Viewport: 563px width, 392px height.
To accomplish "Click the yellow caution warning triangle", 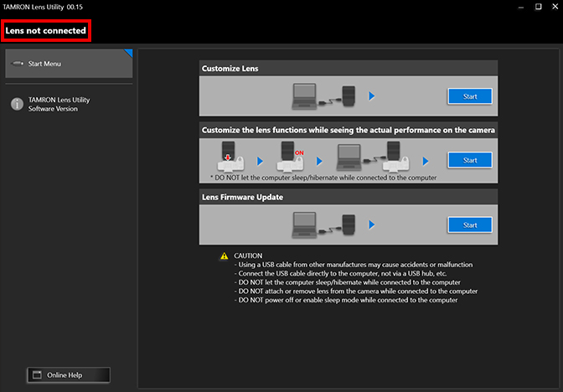I will pos(224,256).
